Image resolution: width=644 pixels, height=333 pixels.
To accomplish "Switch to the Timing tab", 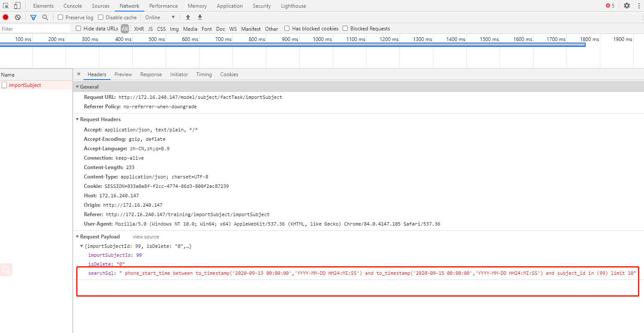I will 204,74.
